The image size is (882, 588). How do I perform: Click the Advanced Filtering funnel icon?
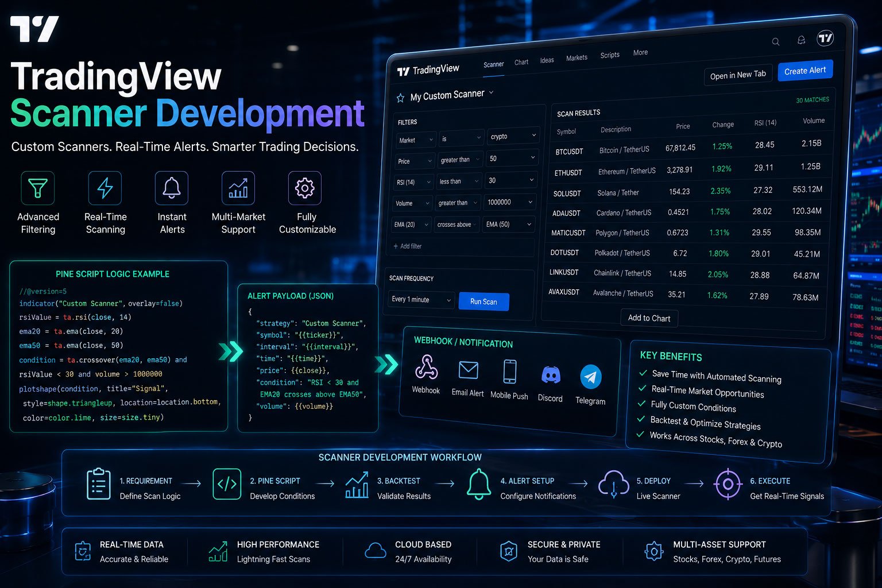pyautogui.click(x=38, y=188)
